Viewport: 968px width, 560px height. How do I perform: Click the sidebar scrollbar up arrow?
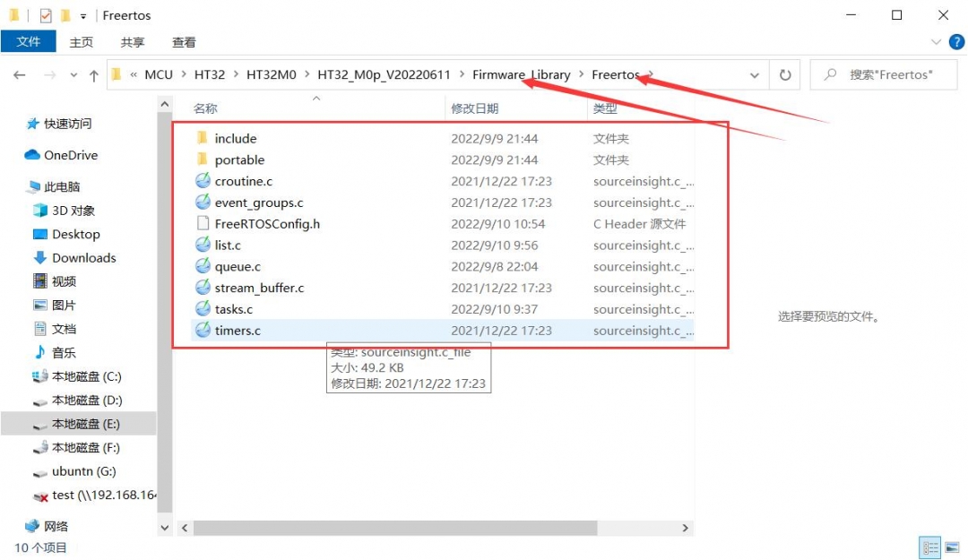pos(164,104)
